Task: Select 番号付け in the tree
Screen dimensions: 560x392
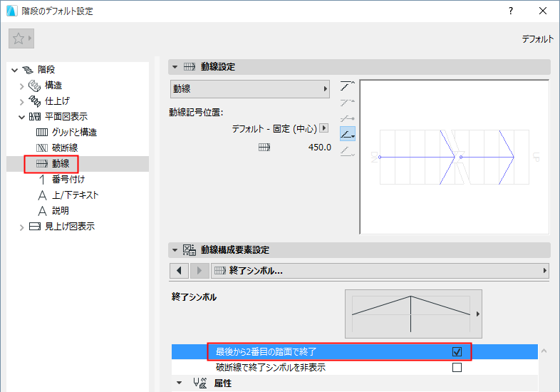Action: pyautogui.click(x=68, y=180)
